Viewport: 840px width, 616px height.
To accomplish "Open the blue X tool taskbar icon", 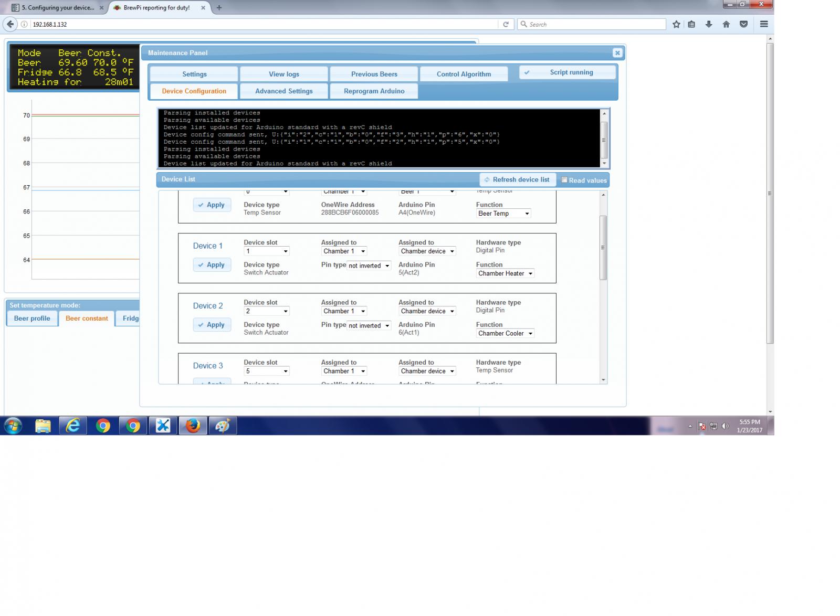I will click(x=163, y=426).
